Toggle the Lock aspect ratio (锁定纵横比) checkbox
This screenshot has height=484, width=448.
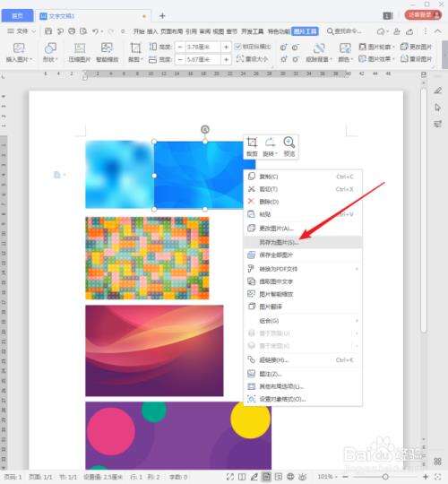[237, 47]
